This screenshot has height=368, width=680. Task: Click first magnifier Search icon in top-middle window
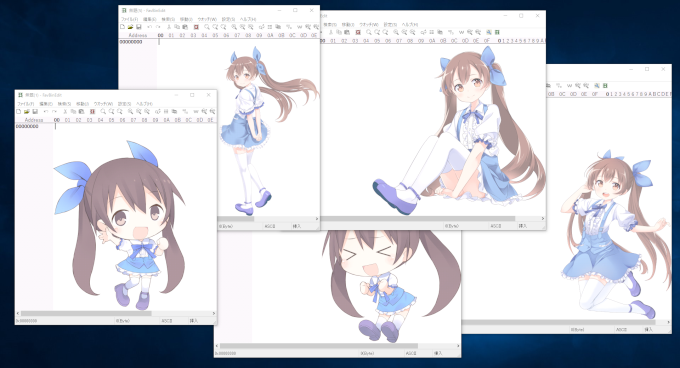[207, 27]
